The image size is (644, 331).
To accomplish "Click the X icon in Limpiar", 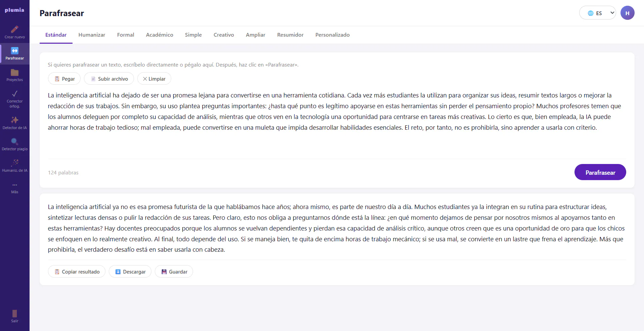I will (145, 79).
